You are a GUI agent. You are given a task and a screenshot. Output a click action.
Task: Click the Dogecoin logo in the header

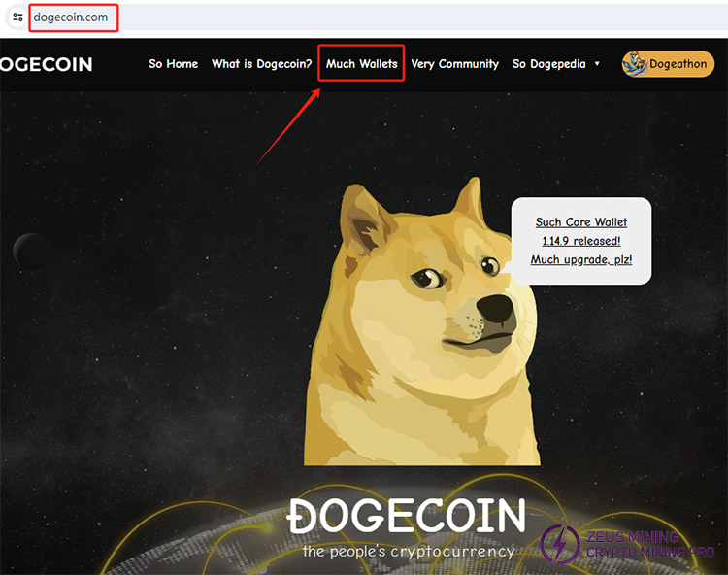point(46,64)
